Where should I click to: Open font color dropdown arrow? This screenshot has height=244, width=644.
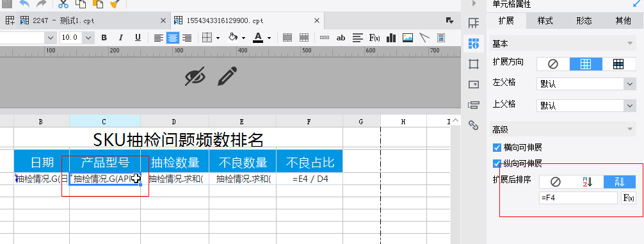tap(269, 38)
